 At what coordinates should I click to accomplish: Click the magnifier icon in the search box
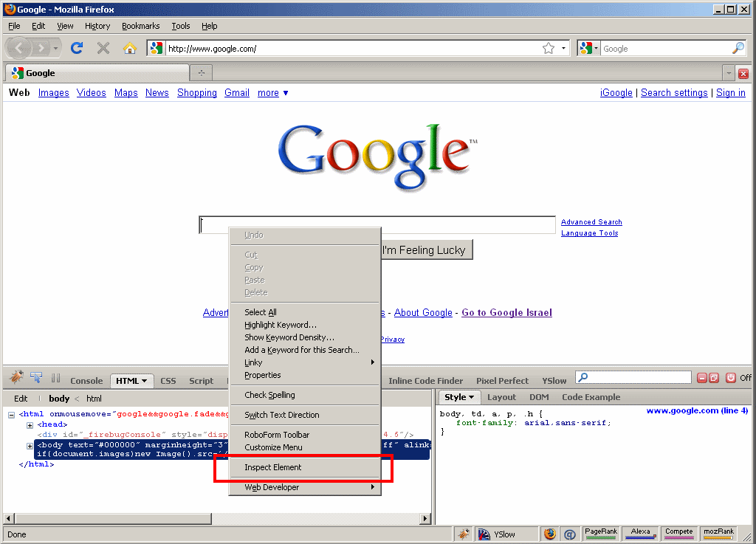click(738, 49)
